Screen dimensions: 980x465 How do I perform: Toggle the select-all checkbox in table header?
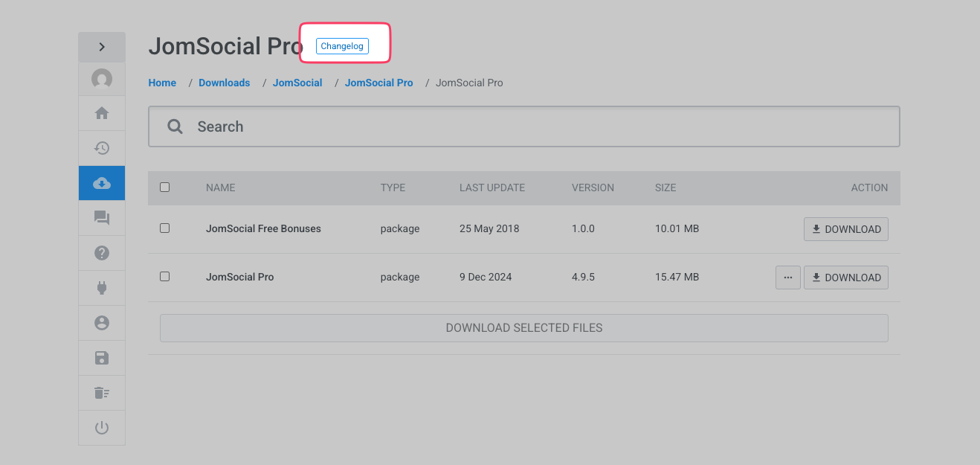165,187
